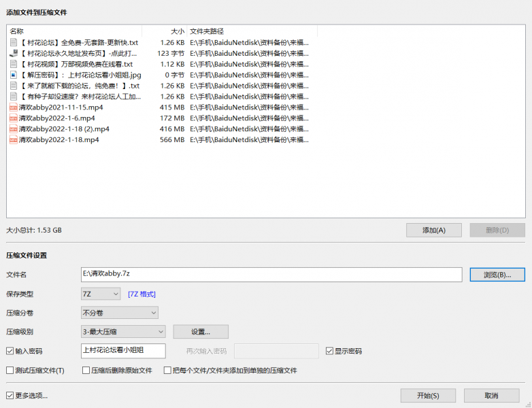
Task: Toggle the 显示密码 checkbox
Action: [x=330, y=352]
